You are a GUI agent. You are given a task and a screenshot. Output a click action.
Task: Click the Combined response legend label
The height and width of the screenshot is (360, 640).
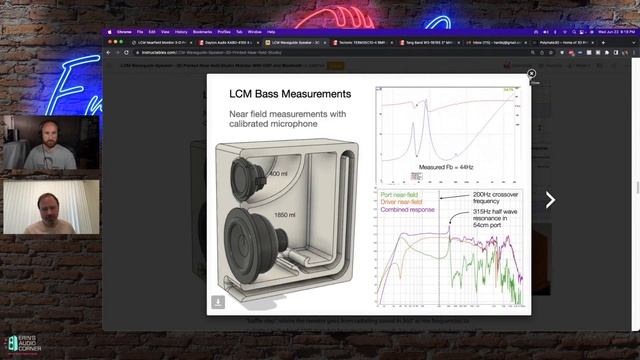click(407, 209)
